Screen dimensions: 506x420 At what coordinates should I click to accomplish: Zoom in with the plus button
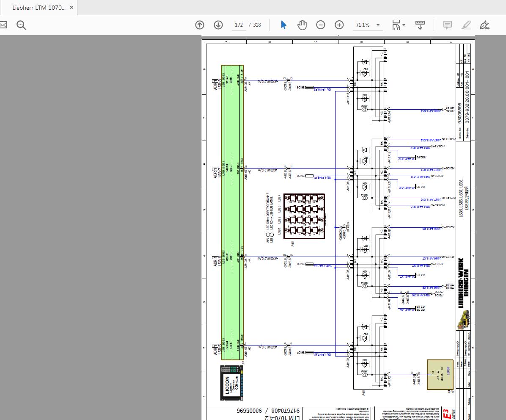pyautogui.click(x=339, y=25)
